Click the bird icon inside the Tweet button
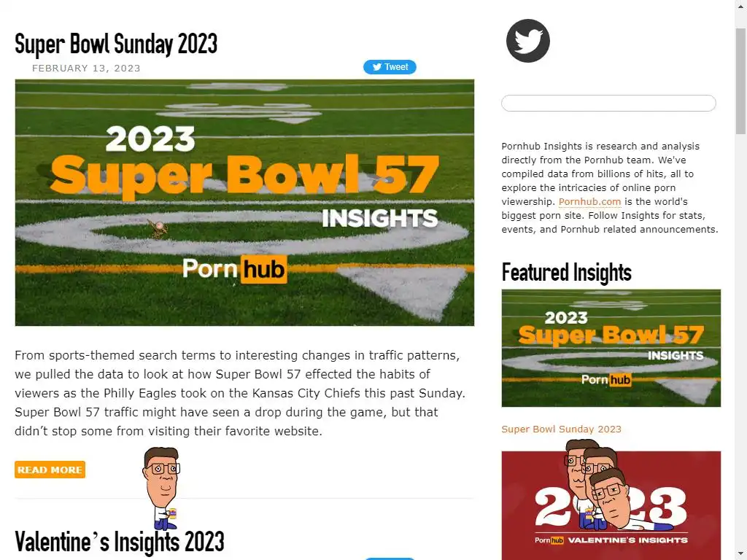This screenshot has width=747, height=560. (x=377, y=67)
